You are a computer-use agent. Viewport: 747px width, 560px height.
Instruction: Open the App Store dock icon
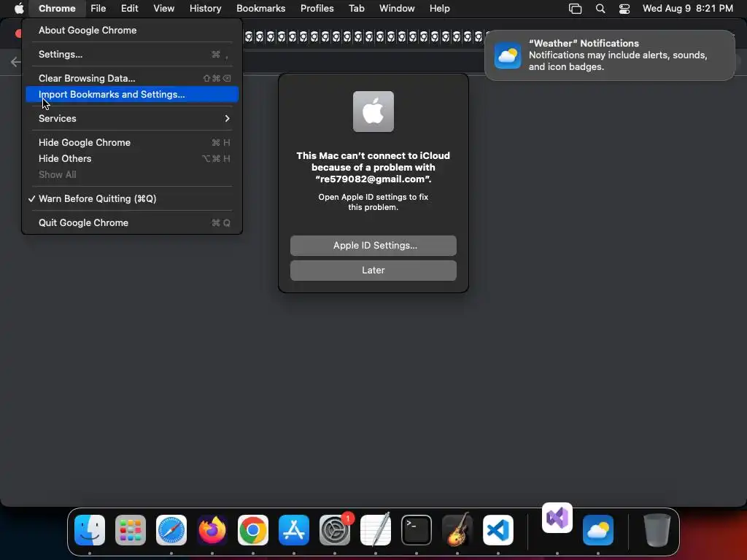(294, 530)
